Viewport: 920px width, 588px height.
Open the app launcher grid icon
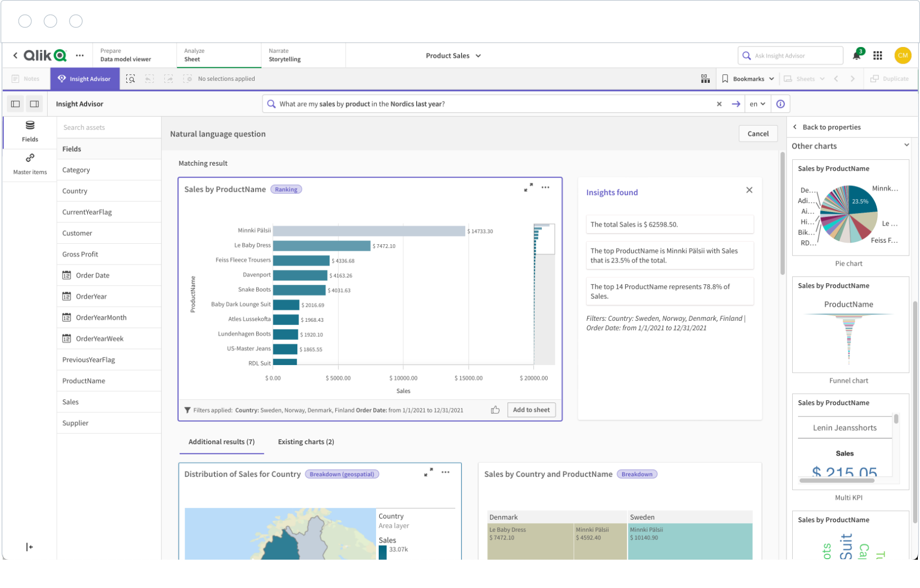pyautogui.click(x=878, y=56)
